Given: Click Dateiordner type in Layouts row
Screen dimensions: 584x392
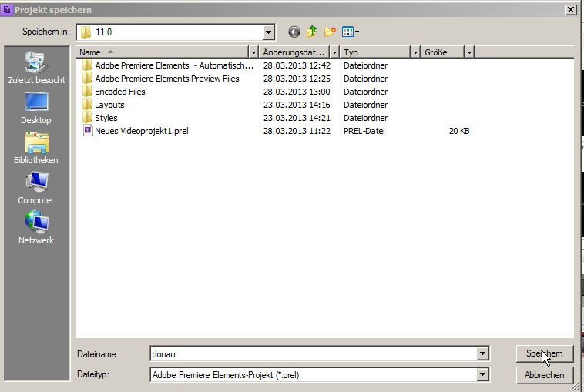Looking at the screenshot, I should (x=365, y=105).
